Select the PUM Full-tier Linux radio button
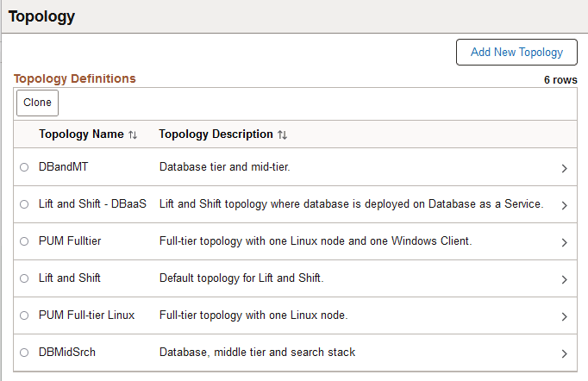The image size is (588, 381). (x=24, y=315)
